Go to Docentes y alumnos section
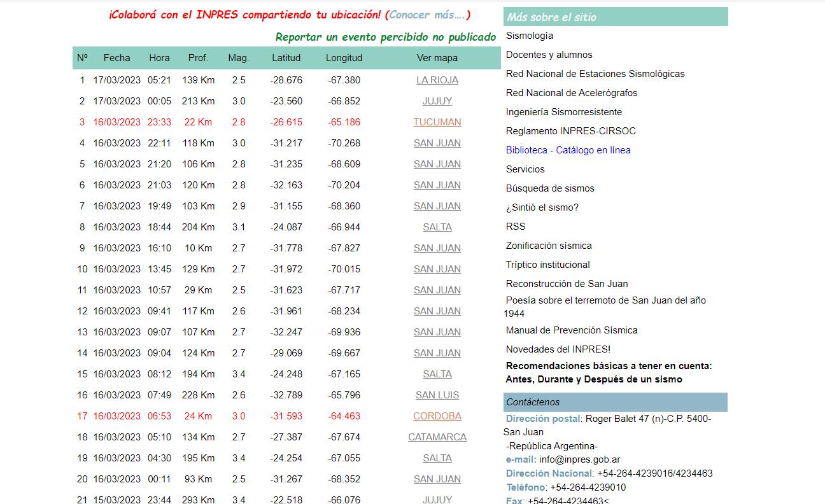 [549, 55]
